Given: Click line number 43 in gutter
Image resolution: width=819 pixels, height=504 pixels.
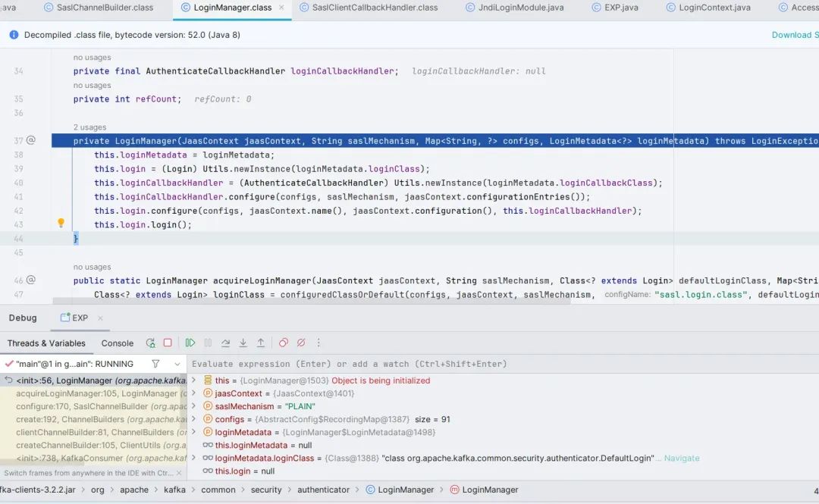Looking at the screenshot, I should pyautogui.click(x=19, y=224).
